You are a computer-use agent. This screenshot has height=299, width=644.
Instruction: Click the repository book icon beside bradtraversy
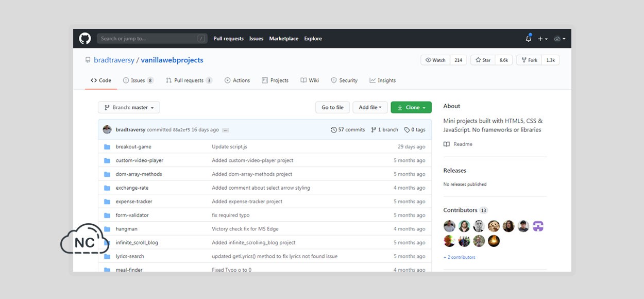point(88,60)
